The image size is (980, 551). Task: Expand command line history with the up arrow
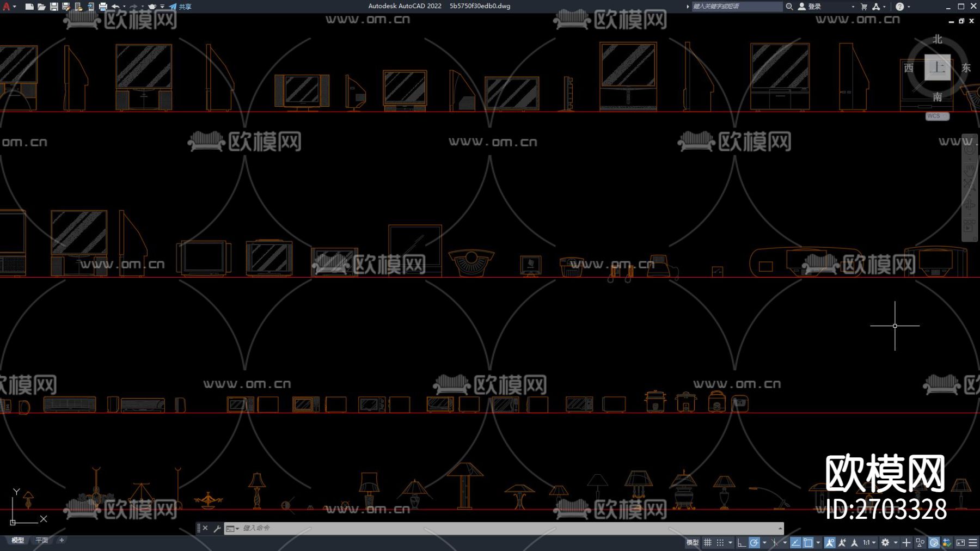(780, 528)
